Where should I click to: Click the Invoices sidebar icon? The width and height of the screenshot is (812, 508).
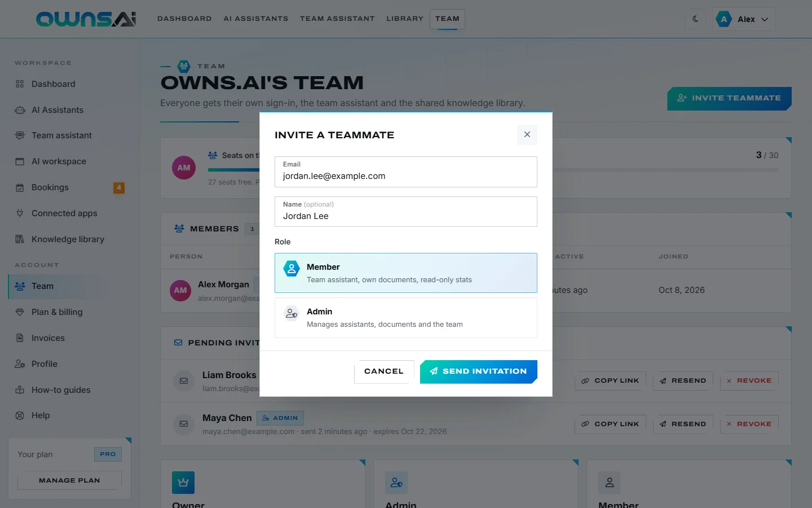click(20, 338)
